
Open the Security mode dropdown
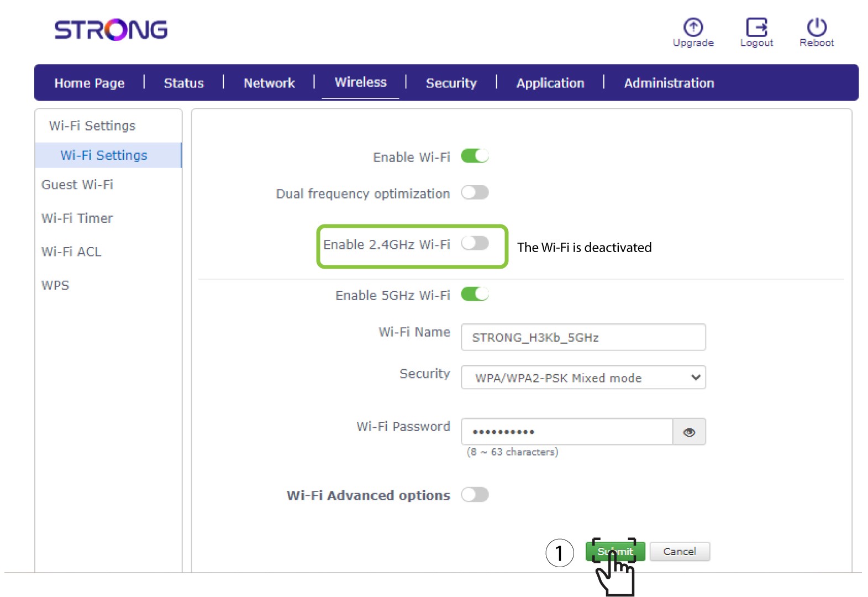coord(583,378)
